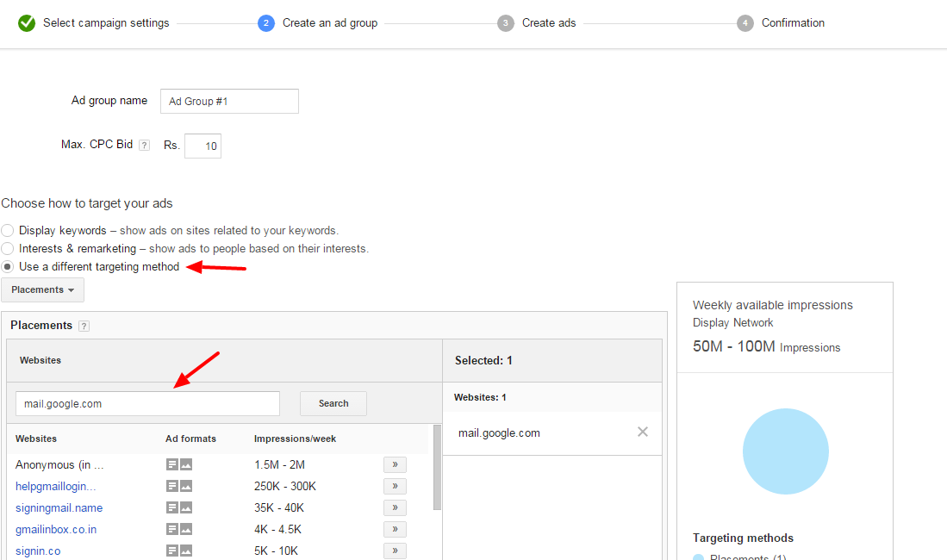Image resolution: width=947 pixels, height=560 pixels.
Task: Click text ad format icon for signingmail.name row
Action: [x=172, y=507]
